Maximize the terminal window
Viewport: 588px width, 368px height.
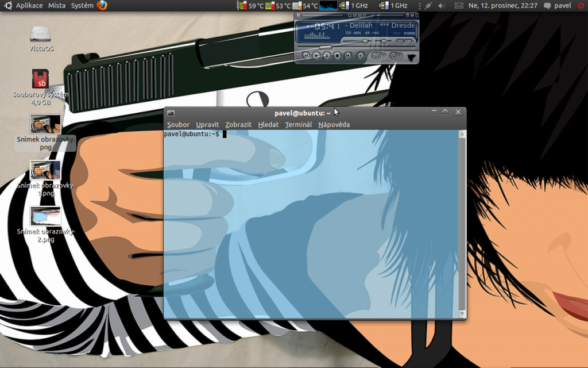[445, 111]
